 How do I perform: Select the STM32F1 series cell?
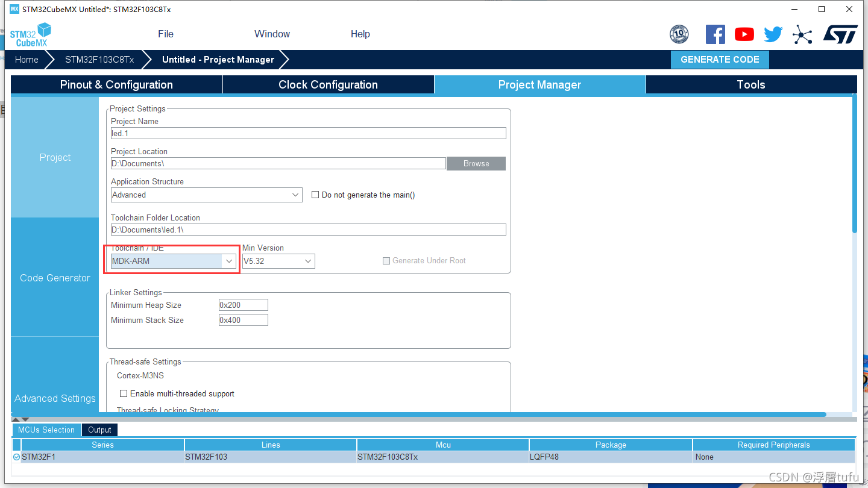(102, 457)
